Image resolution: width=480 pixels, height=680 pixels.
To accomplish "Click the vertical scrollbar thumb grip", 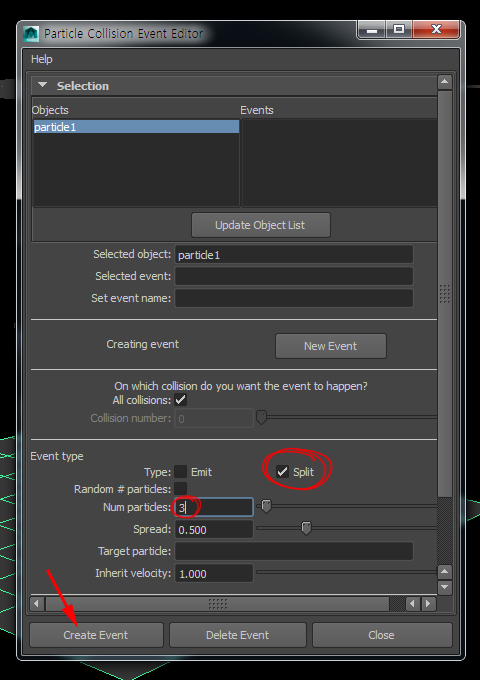I will pyautogui.click(x=445, y=294).
